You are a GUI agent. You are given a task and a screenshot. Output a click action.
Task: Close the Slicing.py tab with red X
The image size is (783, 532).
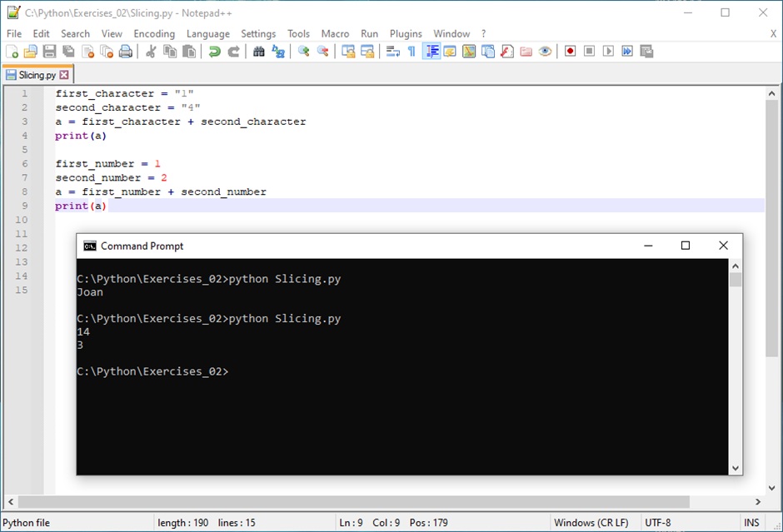click(64, 75)
